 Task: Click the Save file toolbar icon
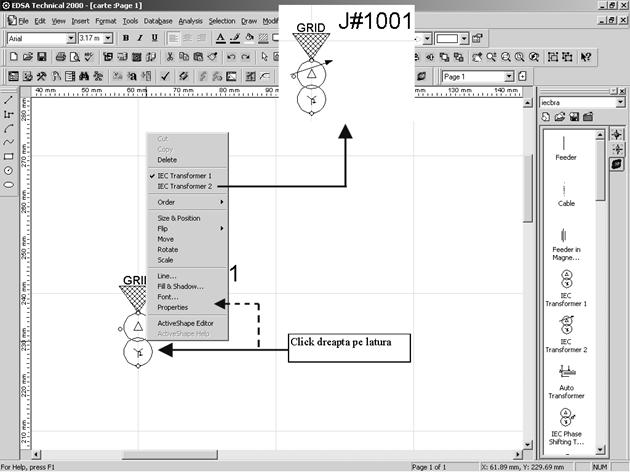pos(42,57)
